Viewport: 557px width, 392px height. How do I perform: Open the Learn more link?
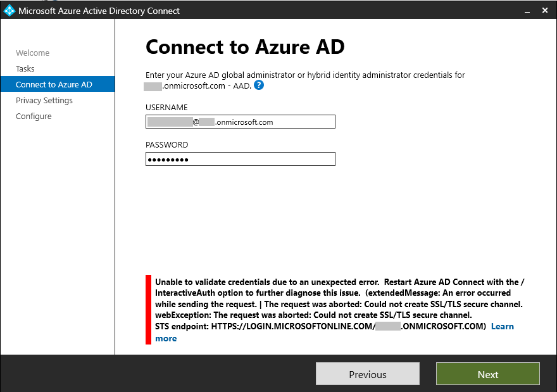coord(503,326)
